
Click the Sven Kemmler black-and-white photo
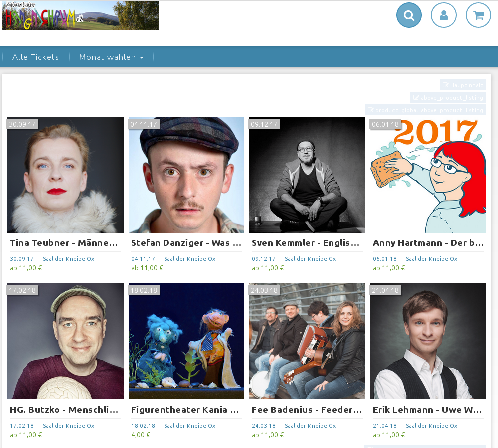pos(307,175)
